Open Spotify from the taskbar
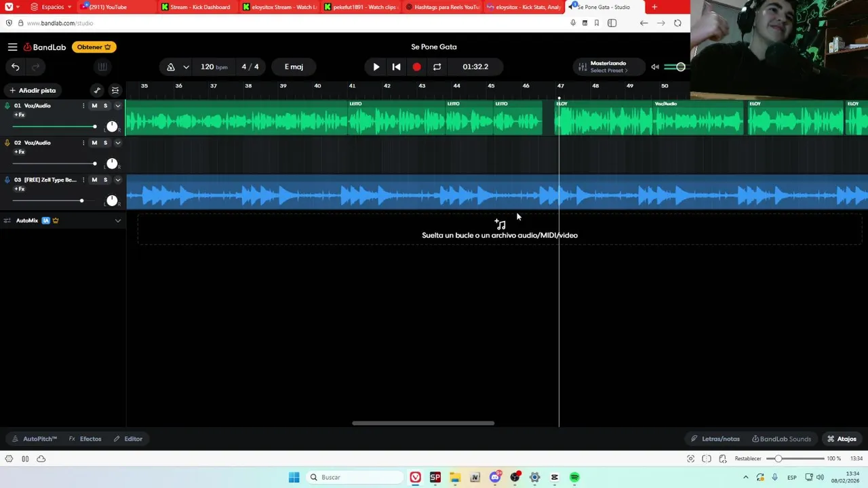Image resolution: width=868 pixels, height=488 pixels. pyautogui.click(x=574, y=477)
